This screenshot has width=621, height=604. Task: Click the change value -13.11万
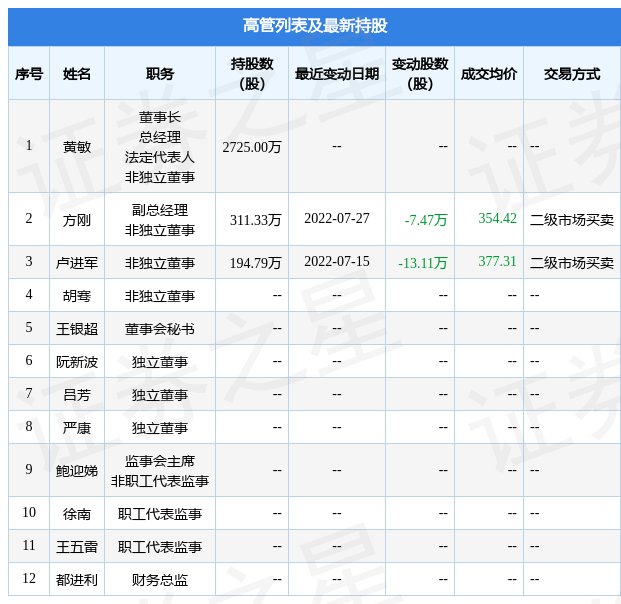click(x=423, y=263)
